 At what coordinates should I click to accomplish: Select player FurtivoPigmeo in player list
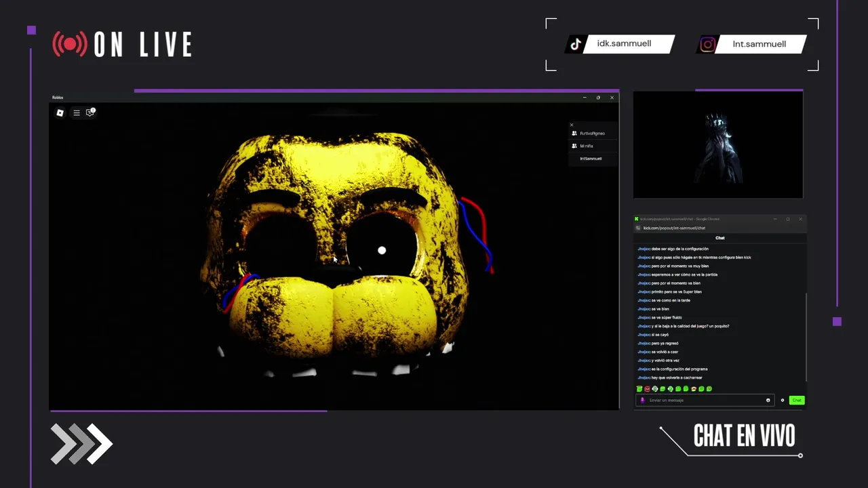[x=593, y=134]
